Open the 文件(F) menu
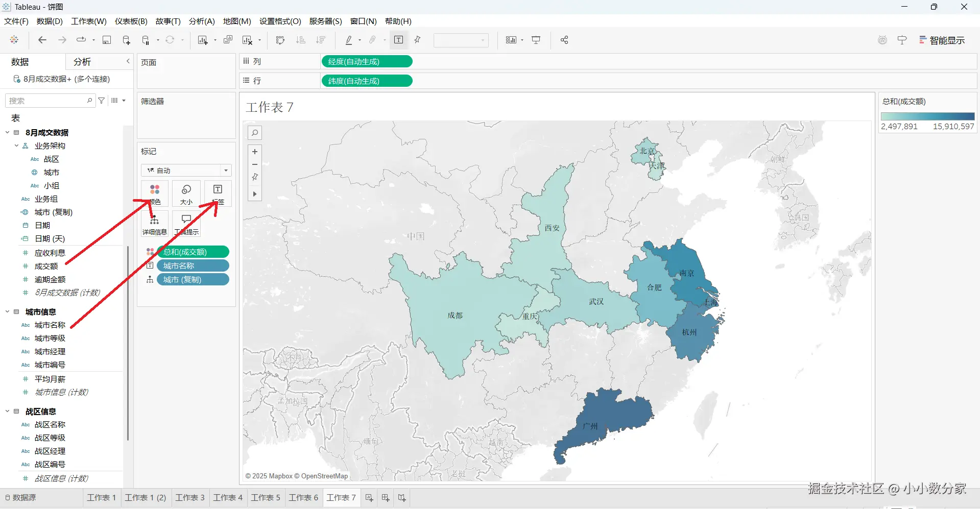Viewport: 980px width, 509px height. (x=16, y=21)
